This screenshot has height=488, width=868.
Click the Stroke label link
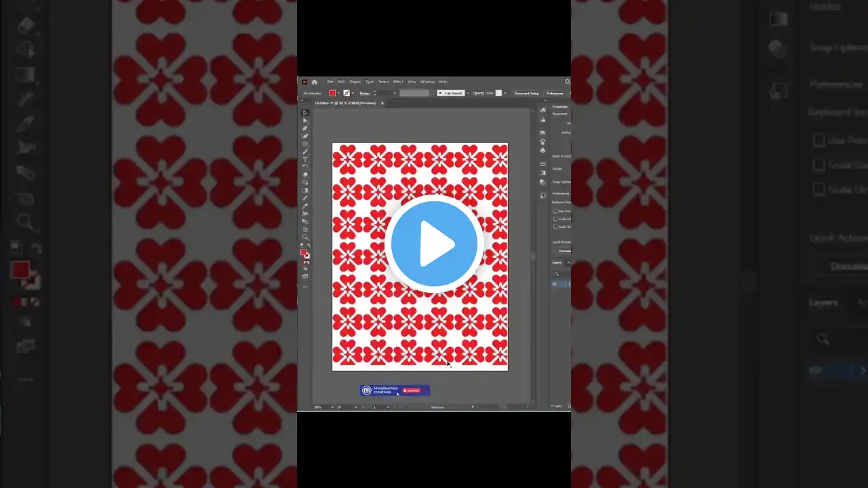[365, 94]
